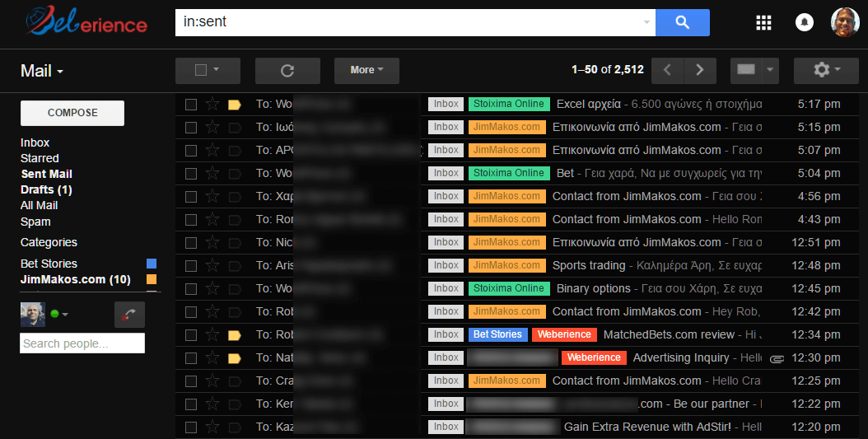Open the Bet Stories label
The width and height of the screenshot is (868, 439).
[x=49, y=264]
